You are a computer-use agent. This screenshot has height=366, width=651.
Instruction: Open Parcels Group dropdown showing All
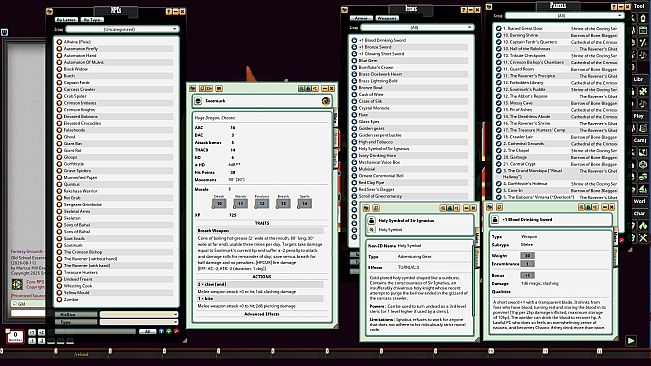click(x=564, y=16)
